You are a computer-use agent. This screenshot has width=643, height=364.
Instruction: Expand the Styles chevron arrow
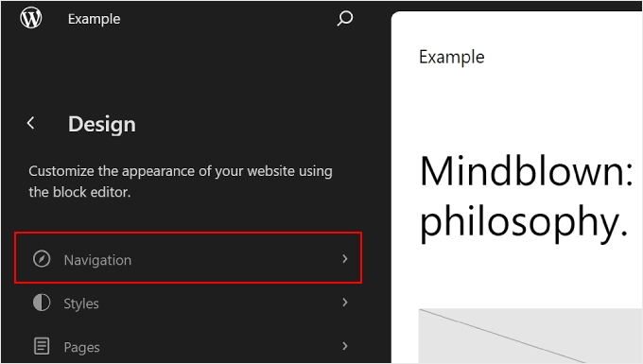(x=345, y=303)
